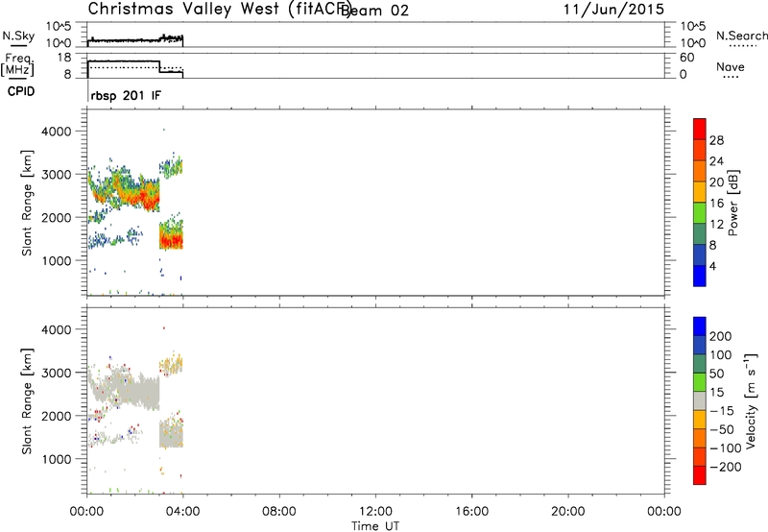Click red high-power patch near 1500 km
This screenshot has height=532, width=768.
(x=172, y=240)
